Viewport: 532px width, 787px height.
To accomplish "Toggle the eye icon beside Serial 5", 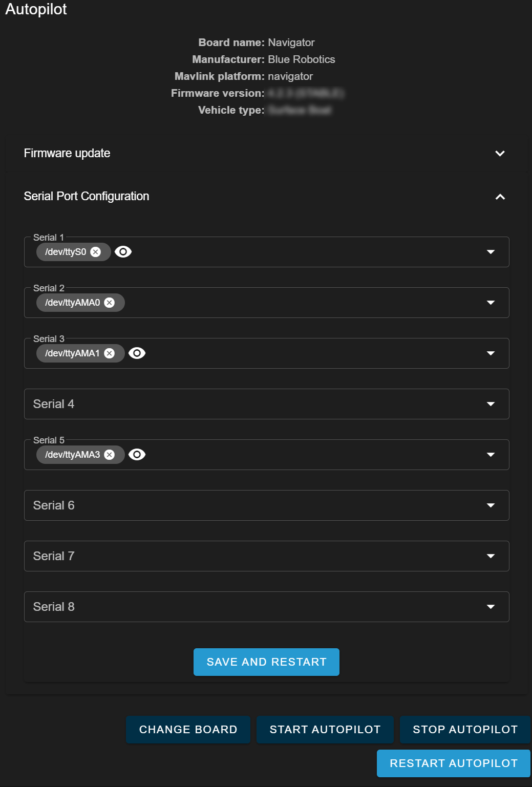I will [x=138, y=454].
